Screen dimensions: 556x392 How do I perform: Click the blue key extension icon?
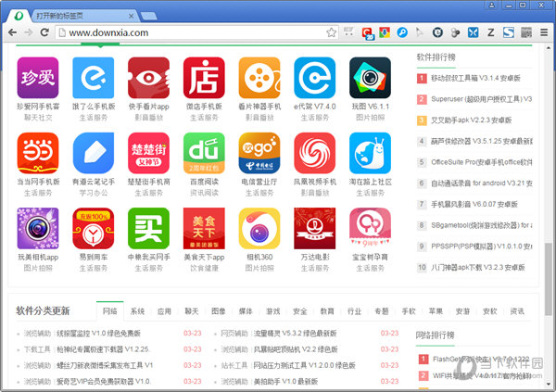tap(402, 32)
